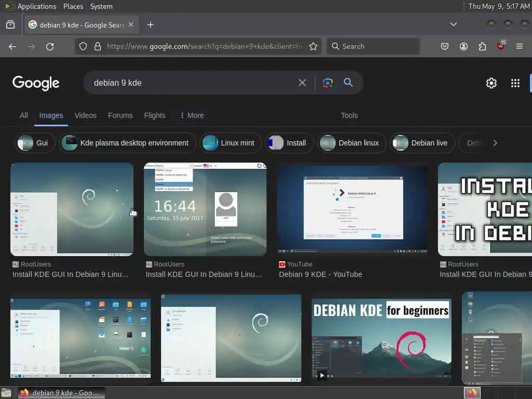The width and height of the screenshot is (532, 399).
Task: Open the System menu
Action: (x=101, y=6)
